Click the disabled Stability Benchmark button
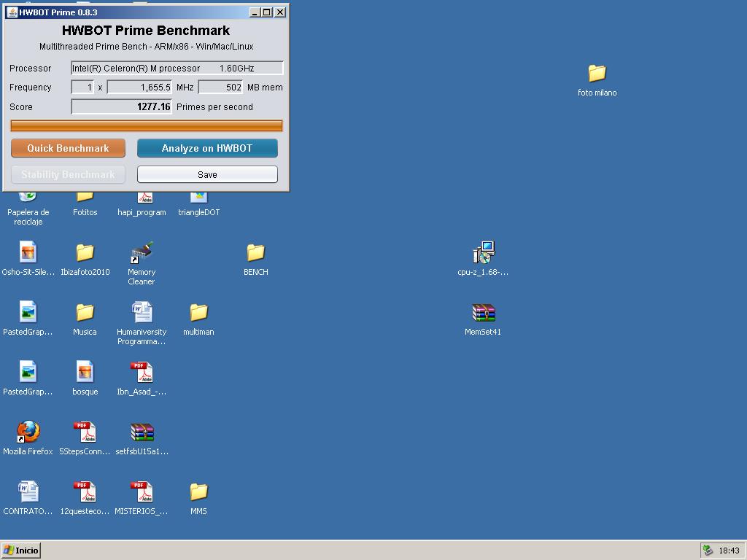The width and height of the screenshot is (747, 560). [68, 174]
